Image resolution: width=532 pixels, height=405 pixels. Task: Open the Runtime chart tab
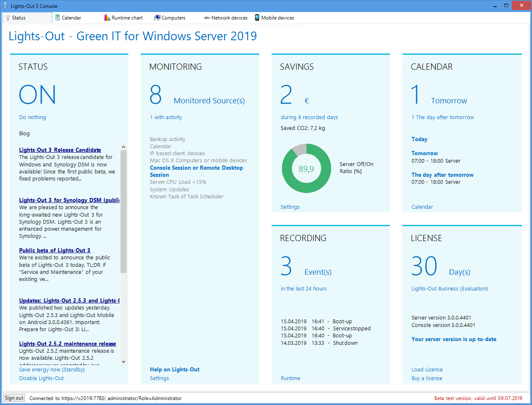(x=123, y=18)
